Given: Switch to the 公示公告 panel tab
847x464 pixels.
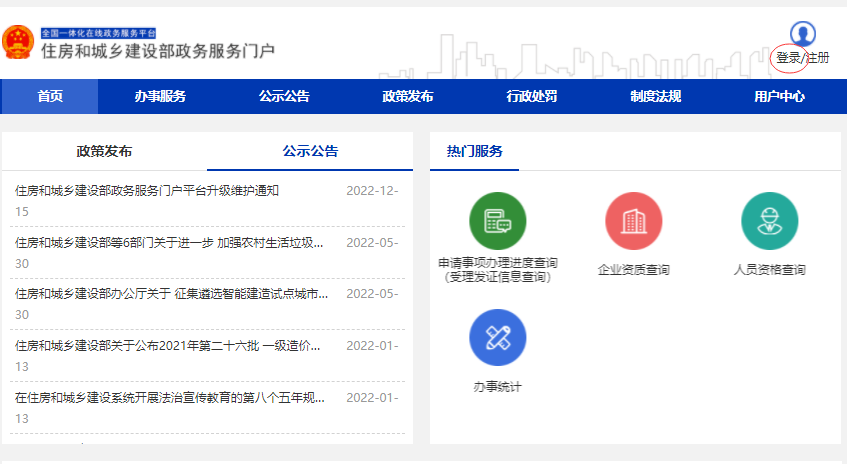Looking at the screenshot, I should point(310,151).
